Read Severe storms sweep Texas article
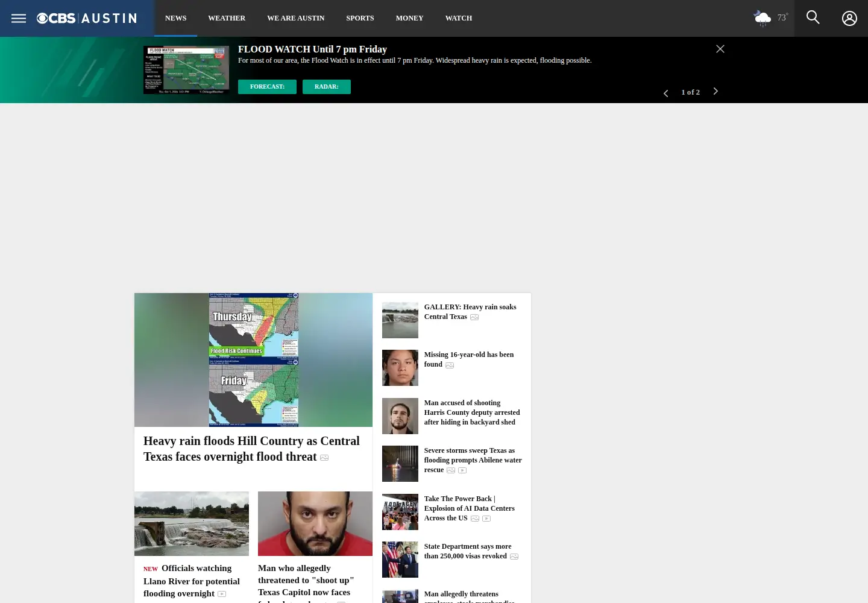868x603 pixels. click(x=473, y=460)
